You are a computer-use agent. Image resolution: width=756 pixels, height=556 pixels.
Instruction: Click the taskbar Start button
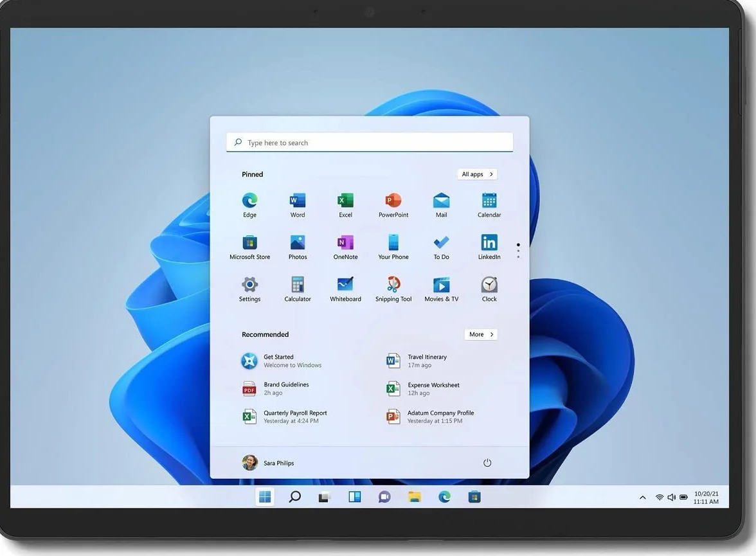pos(265,497)
